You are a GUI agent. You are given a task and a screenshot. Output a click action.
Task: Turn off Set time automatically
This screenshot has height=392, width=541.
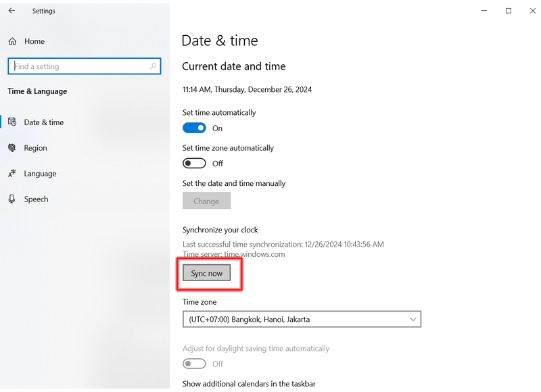point(194,128)
